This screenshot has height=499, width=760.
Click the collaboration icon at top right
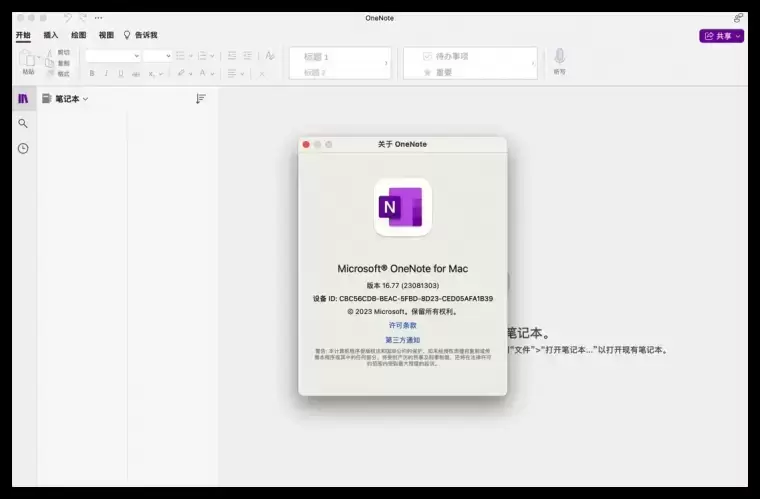click(738, 18)
